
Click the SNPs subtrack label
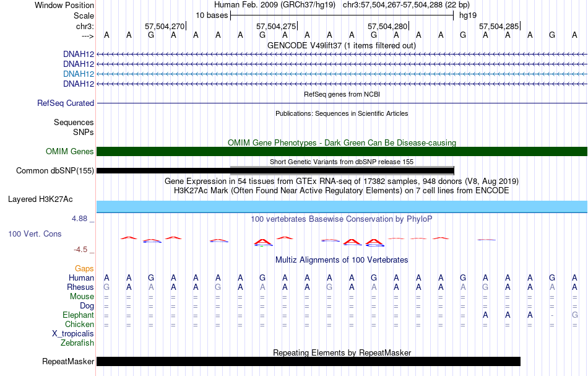pos(84,132)
